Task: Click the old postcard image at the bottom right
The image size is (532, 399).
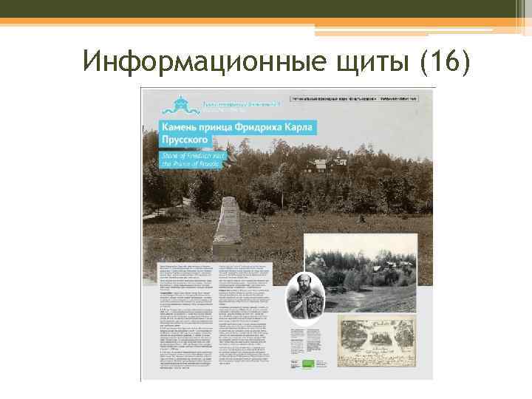Action: point(377,341)
